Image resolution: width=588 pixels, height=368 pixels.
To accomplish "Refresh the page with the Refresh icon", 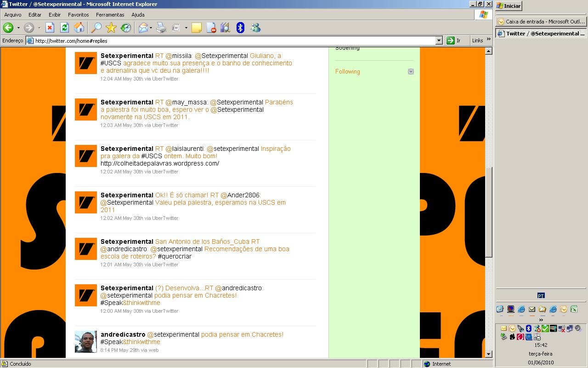I will [64, 28].
